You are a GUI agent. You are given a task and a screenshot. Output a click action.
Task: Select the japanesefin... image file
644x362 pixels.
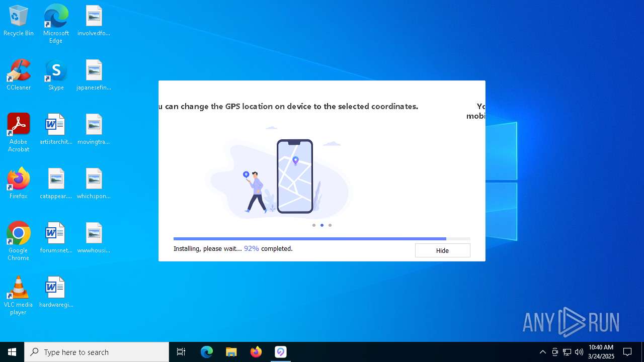pyautogui.click(x=94, y=75)
